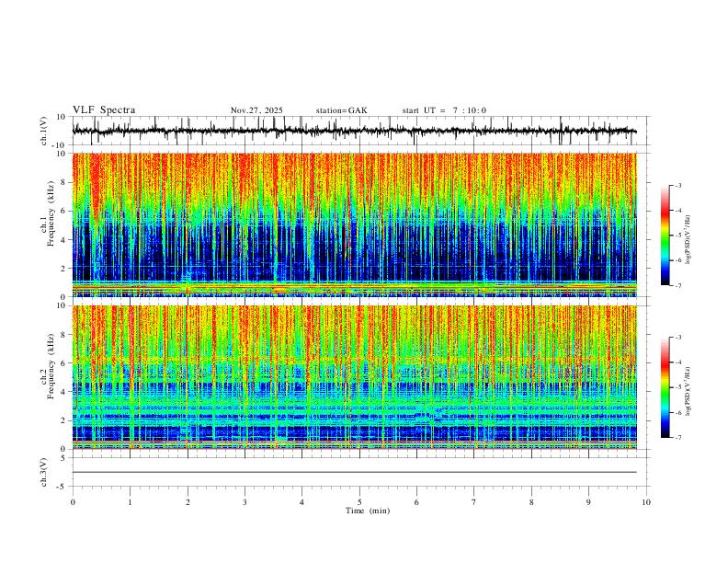
Task: Click time axis tick label "0"
Action: [73, 502]
